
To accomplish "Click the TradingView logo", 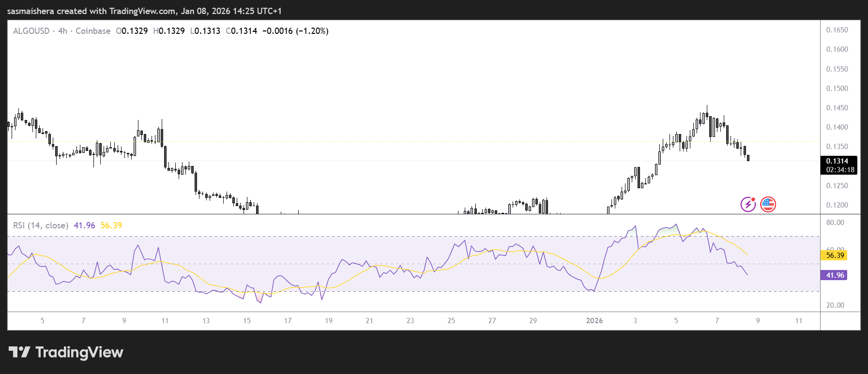I will click(x=66, y=352).
